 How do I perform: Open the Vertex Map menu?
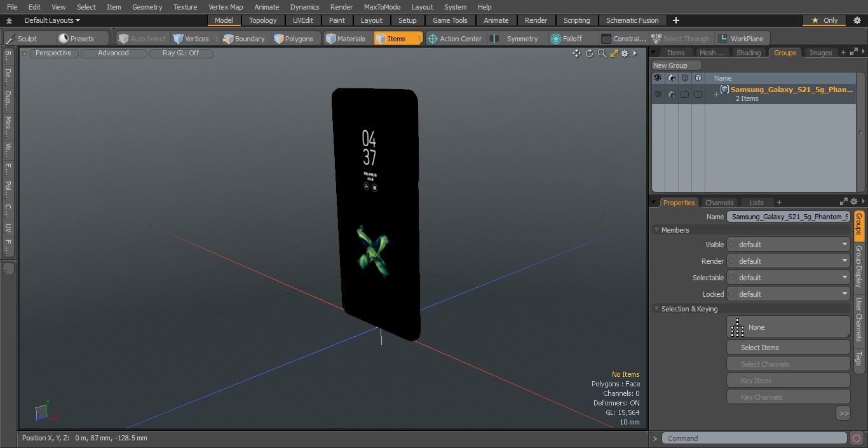[226, 7]
